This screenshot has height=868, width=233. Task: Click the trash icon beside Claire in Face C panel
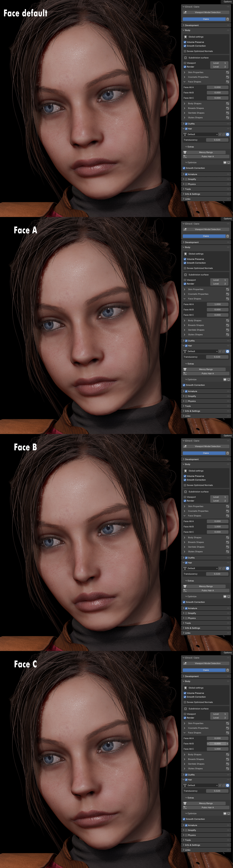pyautogui.click(x=228, y=670)
